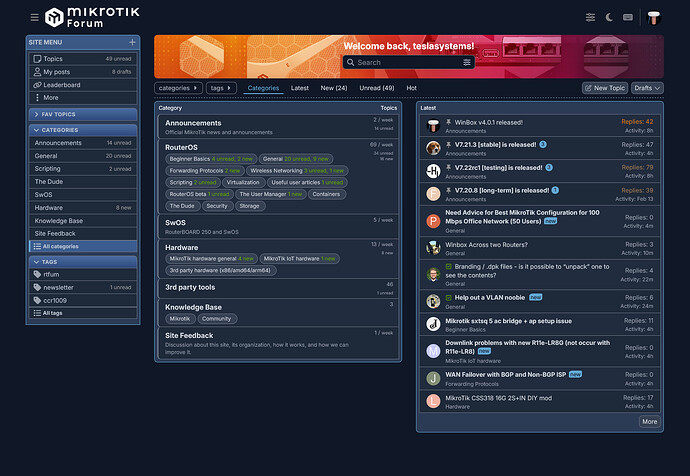
Task: Open the interface settings sliders icon in header
Action: point(590,17)
